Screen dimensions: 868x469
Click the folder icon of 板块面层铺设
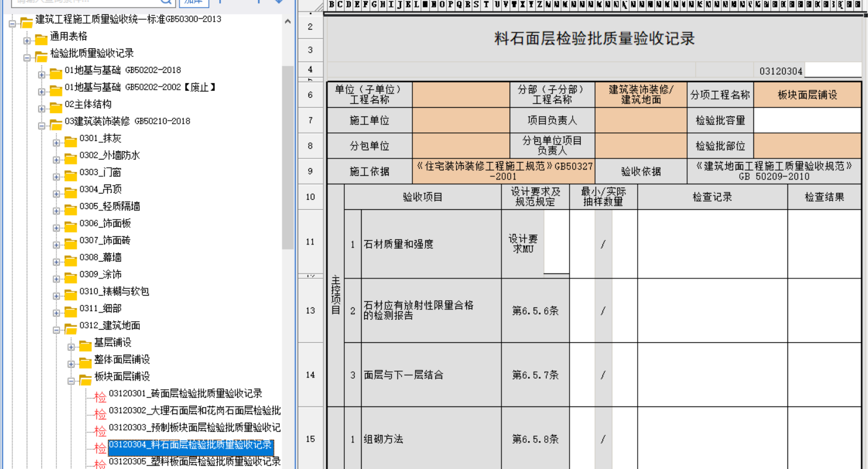click(x=85, y=381)
